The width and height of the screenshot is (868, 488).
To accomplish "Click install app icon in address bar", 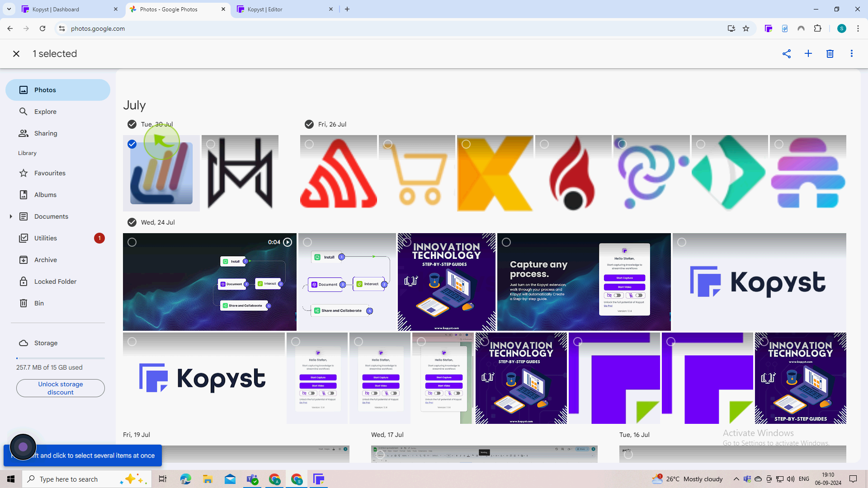I will click(x=731, y=28).
